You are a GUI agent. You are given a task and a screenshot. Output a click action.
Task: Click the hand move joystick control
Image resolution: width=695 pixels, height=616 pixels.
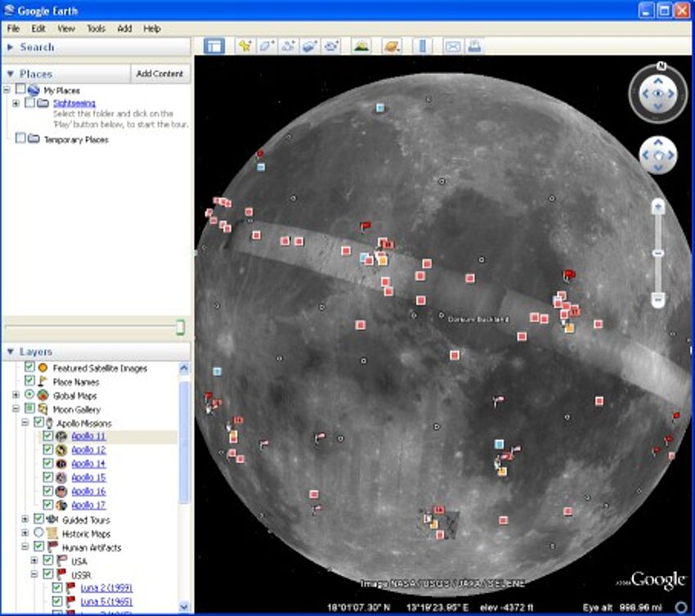pos(658,155)
